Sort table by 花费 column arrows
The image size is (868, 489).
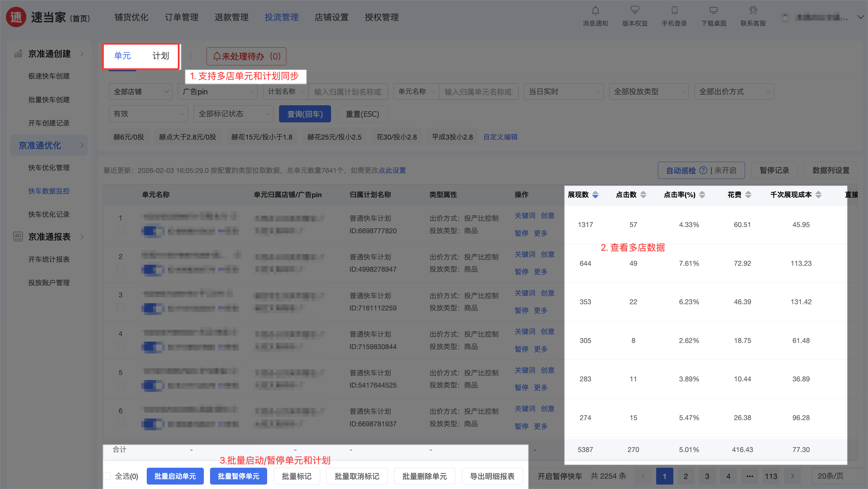point(748,195)
